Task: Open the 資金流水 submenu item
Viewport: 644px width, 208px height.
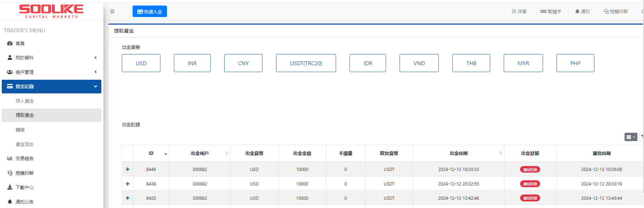Action: 25,144
